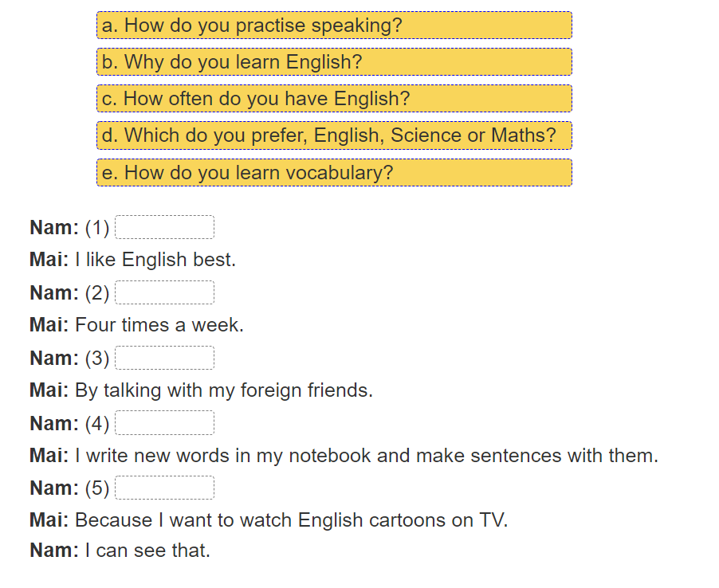The height and width of the screenshot is (588, 719).
Task: Select option e 'How do you learn vocabulary?'
Action: [x=334, y=173]
